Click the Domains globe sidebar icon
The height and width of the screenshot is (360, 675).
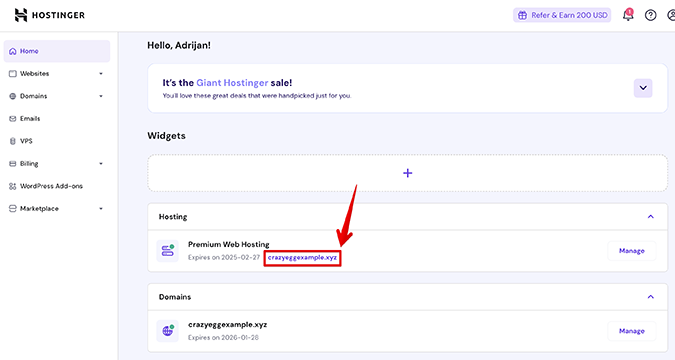[12, 96]
